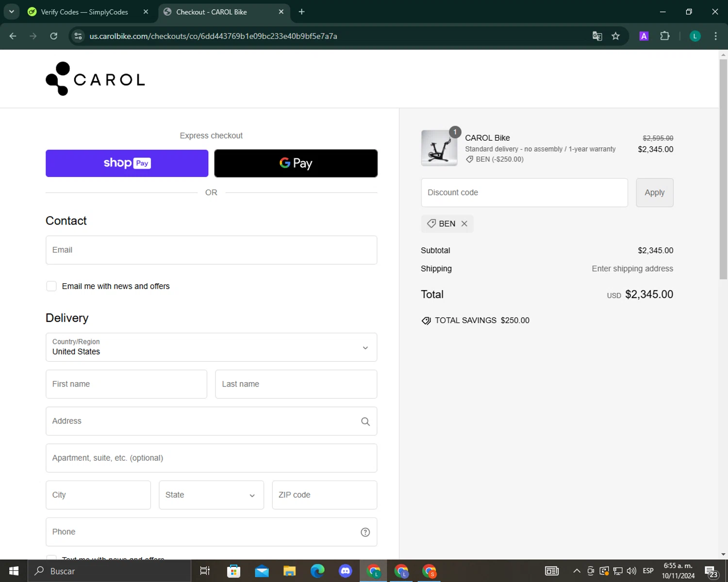Open Chrome profile avatar L
Image resolution: width=728 pixels, height=582 pixels.
coord(695,36)
